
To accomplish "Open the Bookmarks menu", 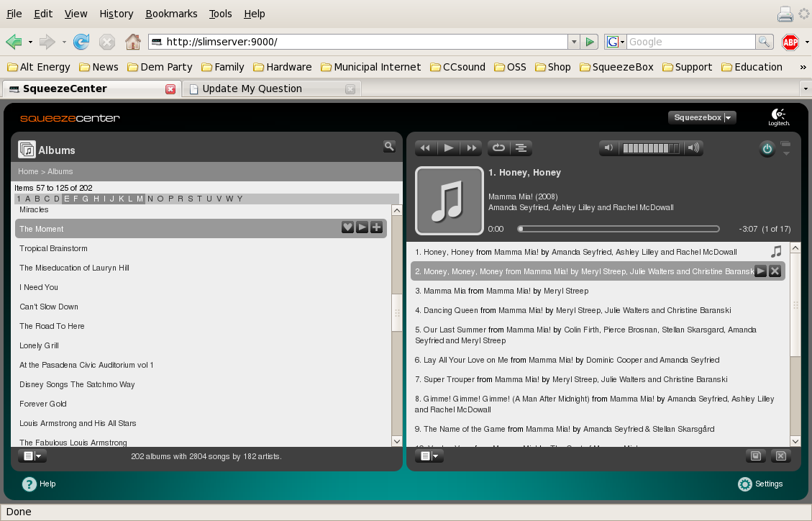I will coord(171,14).
